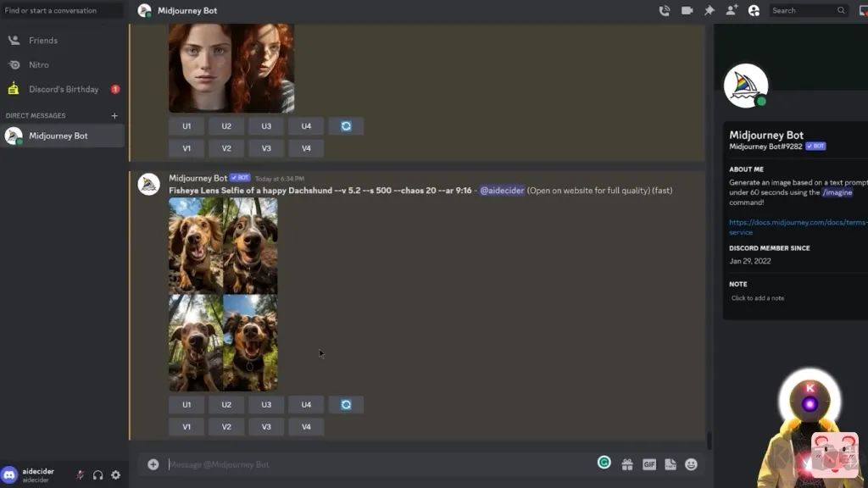Image resolution: width=868 pixels, height=488 pixels.
Task: Send a gift using the gift icon
Action: (x=627, y=464)
